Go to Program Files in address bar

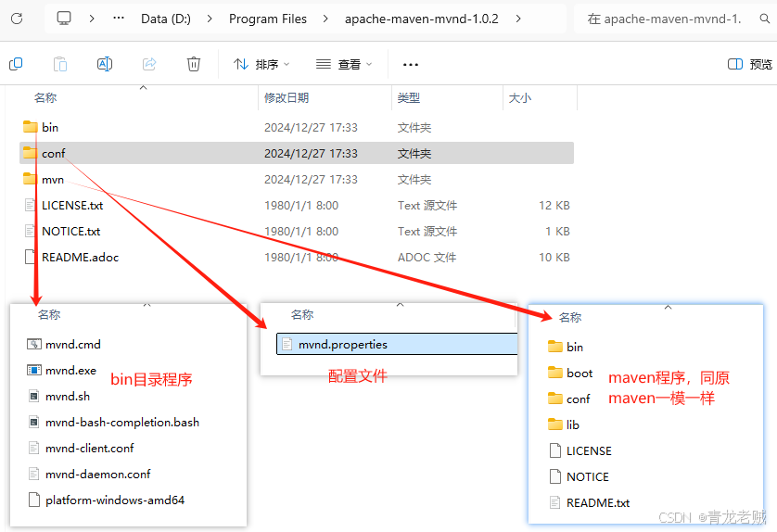266,19
